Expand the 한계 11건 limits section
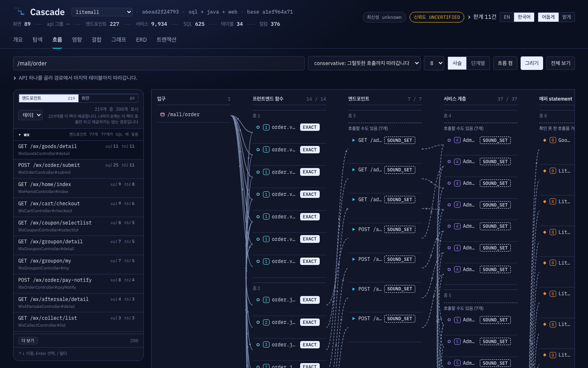Image resolution: width=588 pixels, height=368 pixels. click(x=482, y=17)
